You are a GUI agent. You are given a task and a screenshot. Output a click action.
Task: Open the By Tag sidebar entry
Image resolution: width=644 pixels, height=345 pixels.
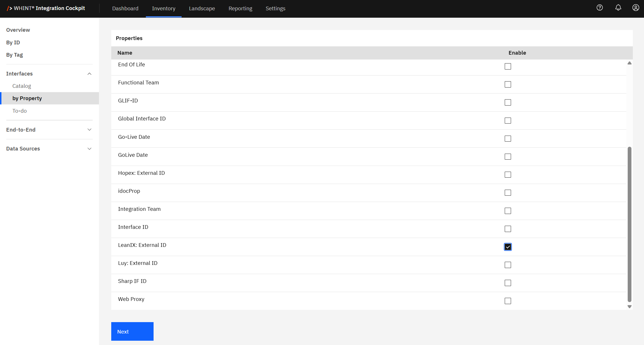click(x=15, y=55)
